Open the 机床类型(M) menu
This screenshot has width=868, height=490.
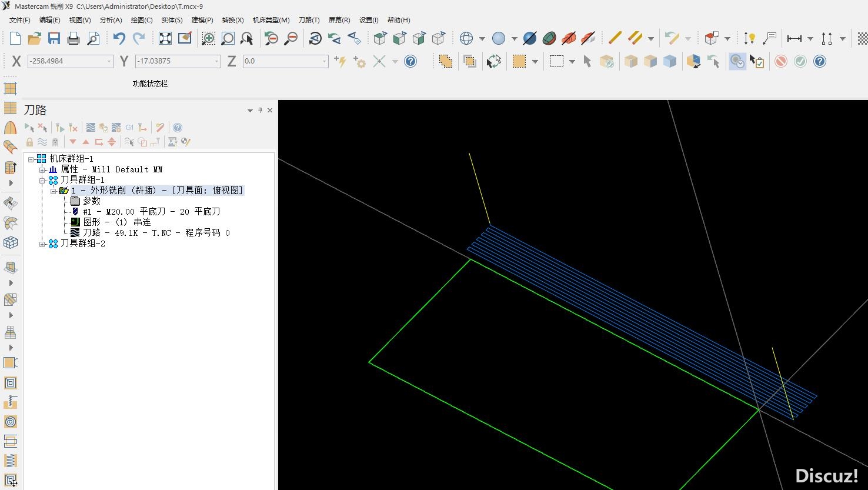coord(271,20)
